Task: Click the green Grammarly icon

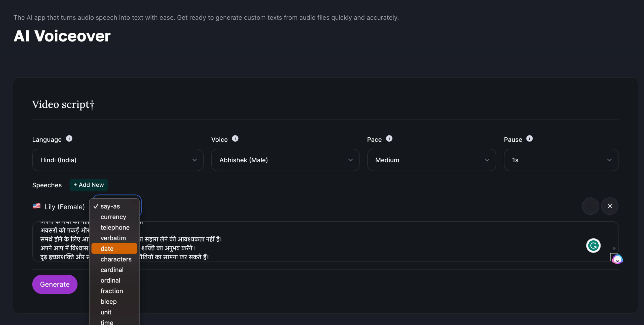Action: (593, 245)
